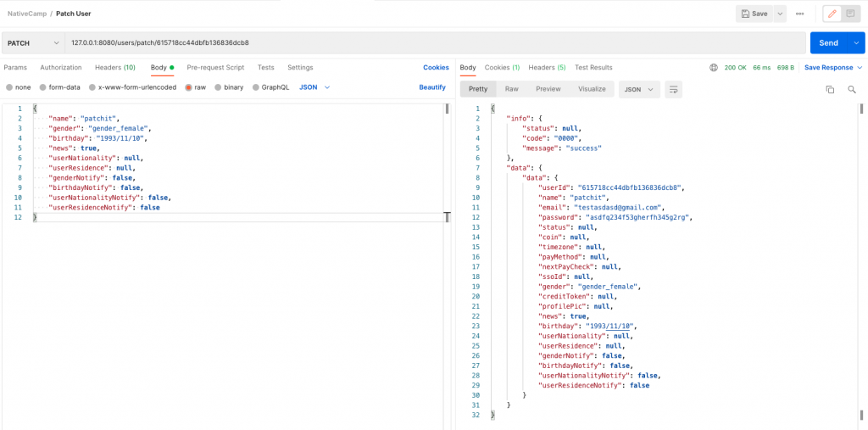This screenshot has width=868, height=430.
Task: Click the Patch User request title
Action: (74, 14)
